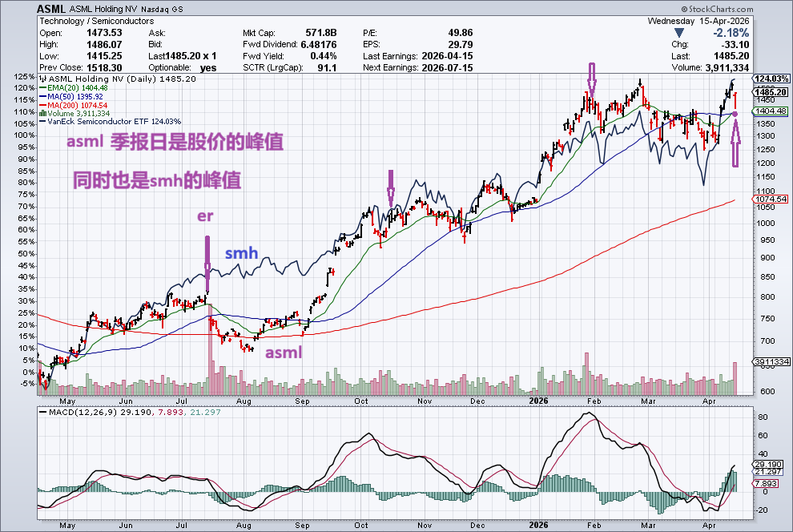Click the ASML ticker symbol in the header
Viewport: 793px width, 532px height.
pos(52,9)
